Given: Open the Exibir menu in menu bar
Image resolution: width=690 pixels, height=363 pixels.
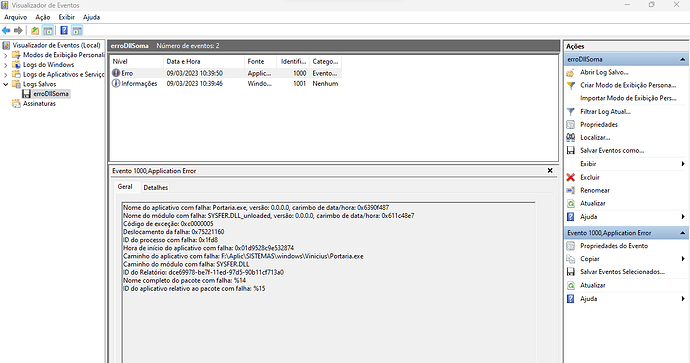Looking at the screenshot, I should coord(66,17).
